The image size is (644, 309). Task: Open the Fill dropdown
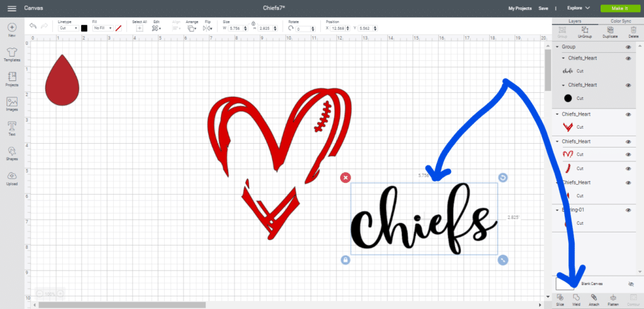(103, 28)
